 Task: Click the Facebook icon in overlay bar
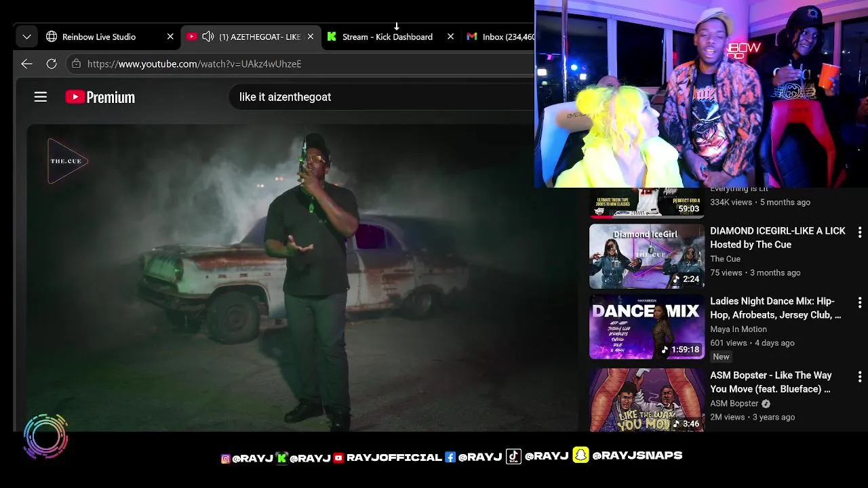pyautogui.click(x=450, y=457)
